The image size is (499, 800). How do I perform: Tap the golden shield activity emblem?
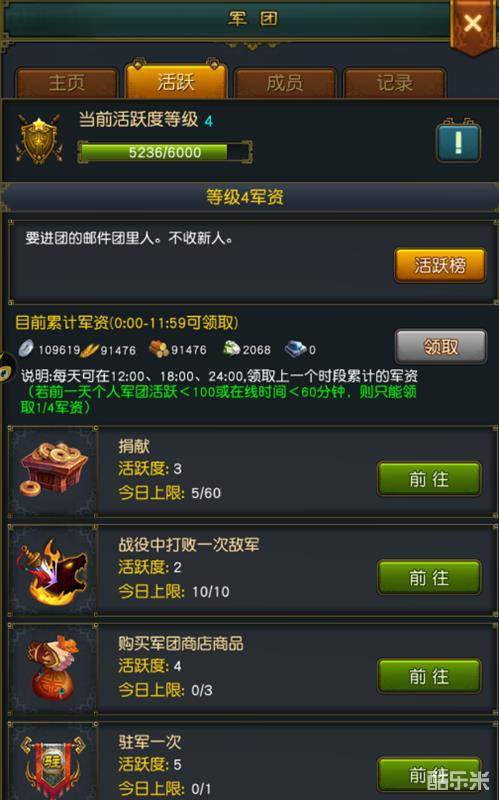coord(39,138)
